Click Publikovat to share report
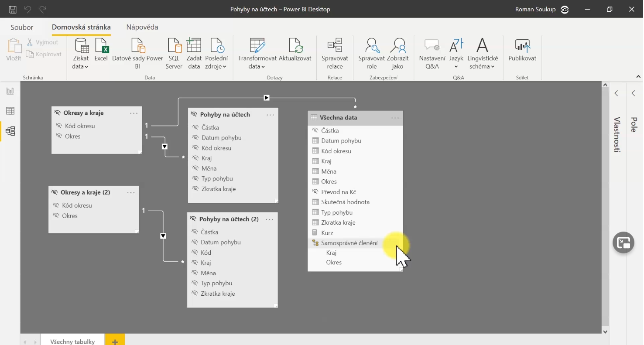644x345 pixels. tap(522, 50)
